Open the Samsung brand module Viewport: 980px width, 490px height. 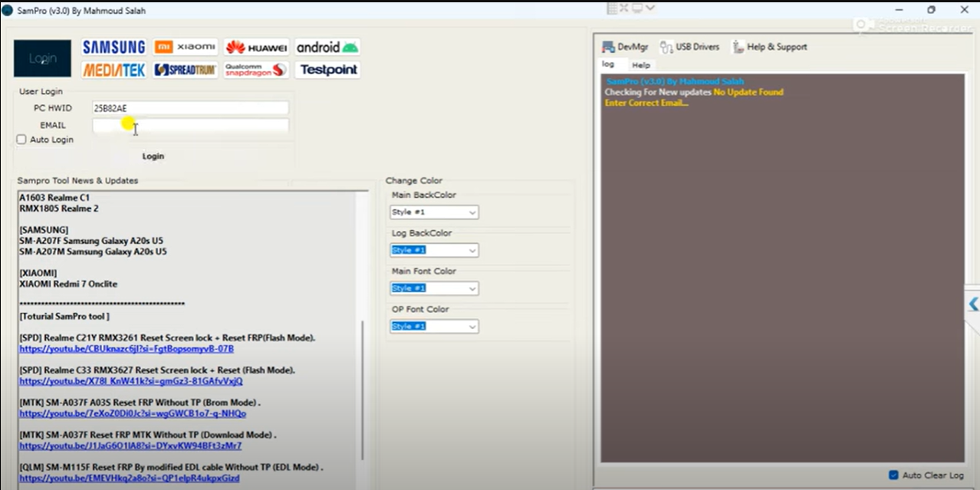click(113, 47)
